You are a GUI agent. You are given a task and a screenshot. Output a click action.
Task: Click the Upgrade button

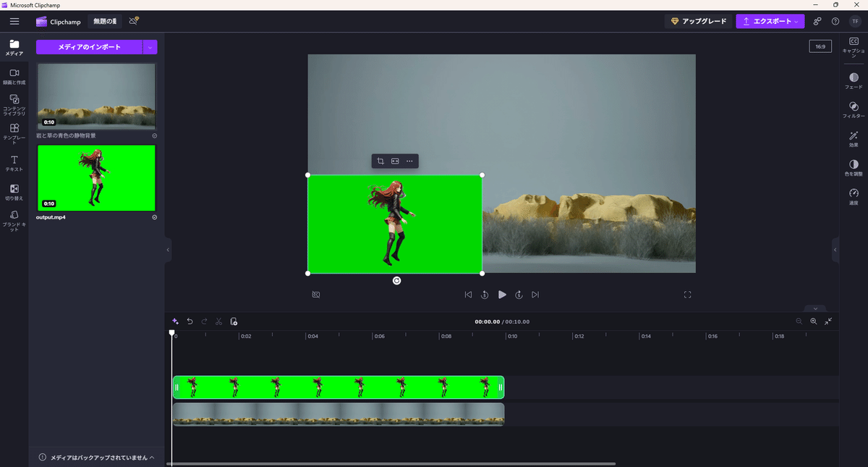click(698, 22)
